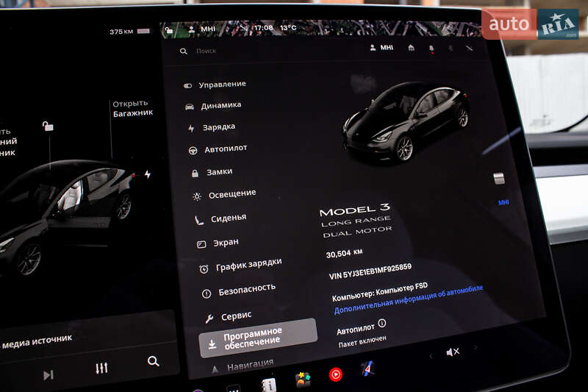Tap the info icon next to Автопилот

tap(381, 323)
